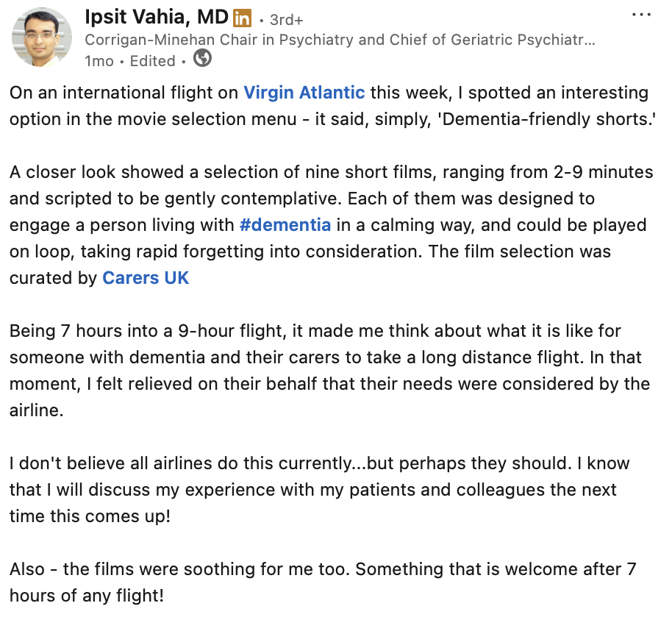The image size is (672, 617).
Task: Click the gold LinkedIn Premium badge icon
Action: pos(242,18)
